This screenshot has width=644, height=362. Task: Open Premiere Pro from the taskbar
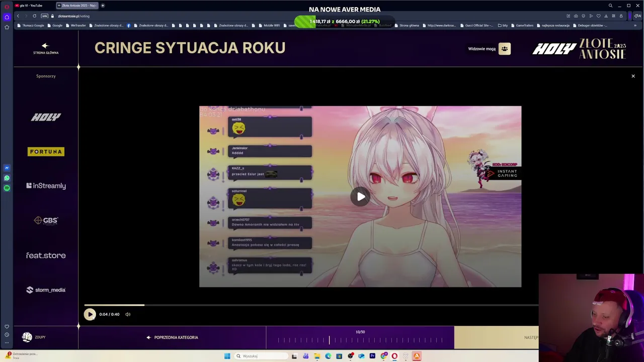tap(372, 356)
